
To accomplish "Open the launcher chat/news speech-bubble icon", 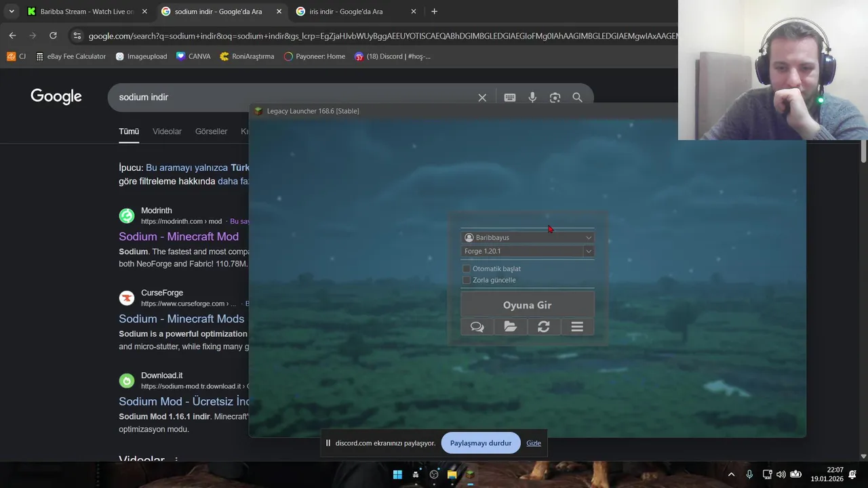I will tap(477, 327).
